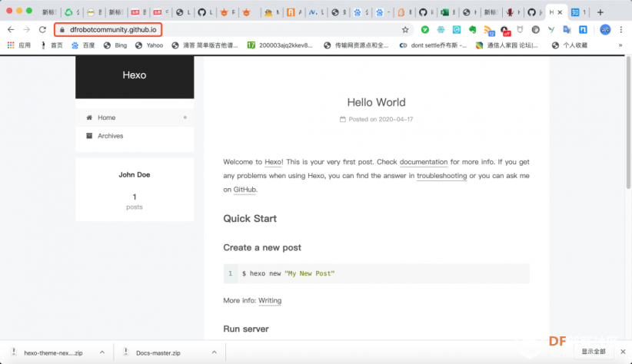632x364 pixels.
Task: Open the Yahoo bookmark
Action: click(x=149, y=45)
